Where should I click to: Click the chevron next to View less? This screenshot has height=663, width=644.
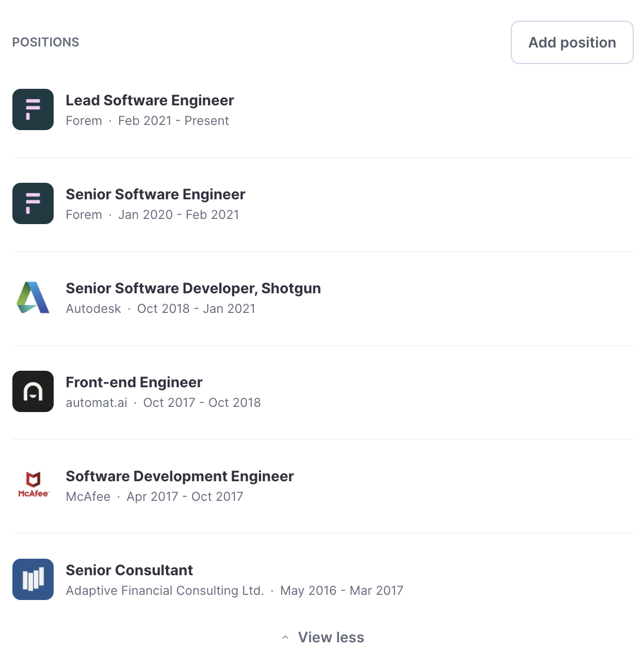point(285,638)
